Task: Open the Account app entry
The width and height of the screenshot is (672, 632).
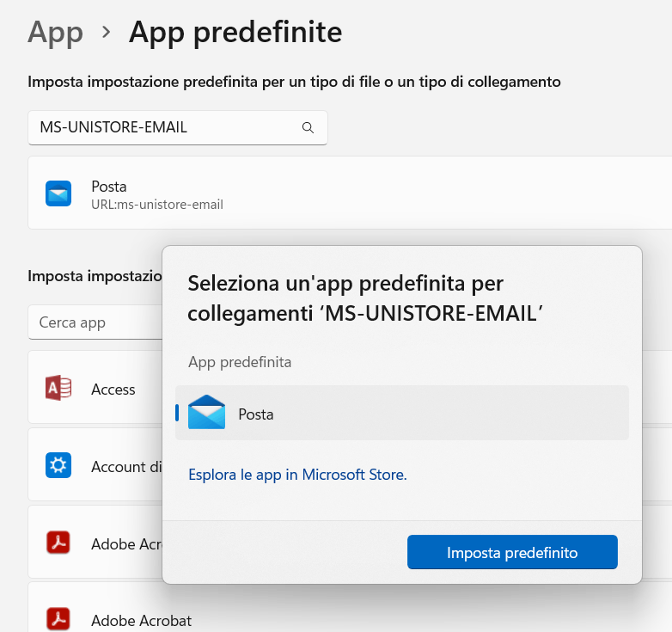Action: 95,464
